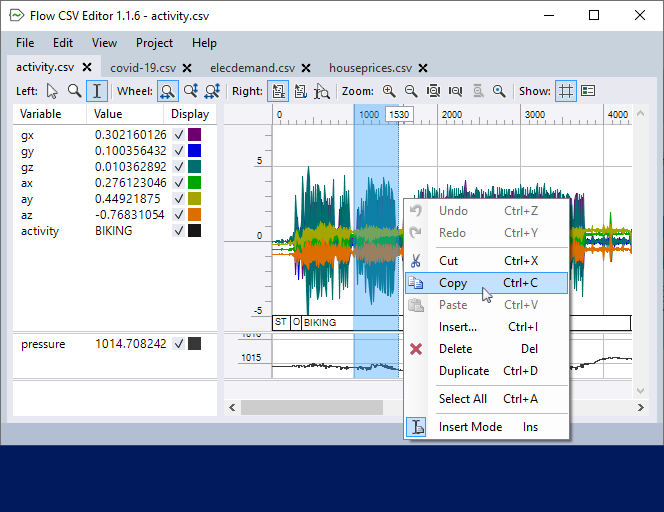Choose both-axes wheel zoom mode
This screenshot has width=664, height=512.
coord(212,91)
